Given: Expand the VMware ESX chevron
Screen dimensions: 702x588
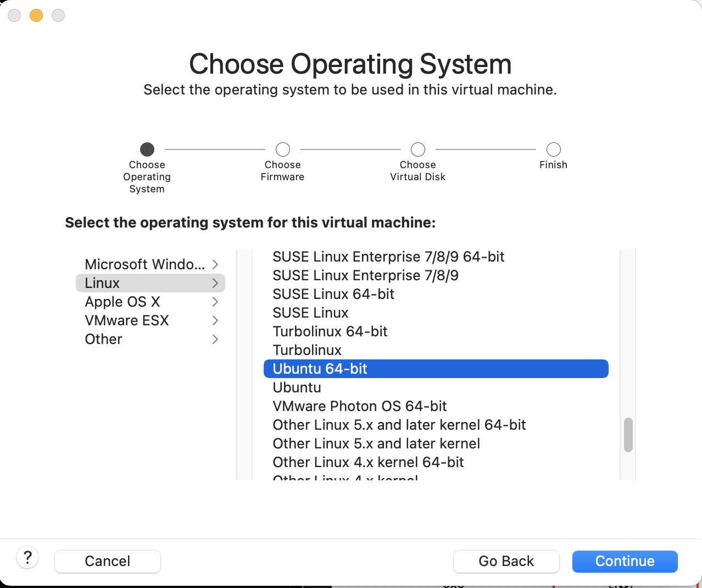Looking at the screenshot, I should click(215, 320).
